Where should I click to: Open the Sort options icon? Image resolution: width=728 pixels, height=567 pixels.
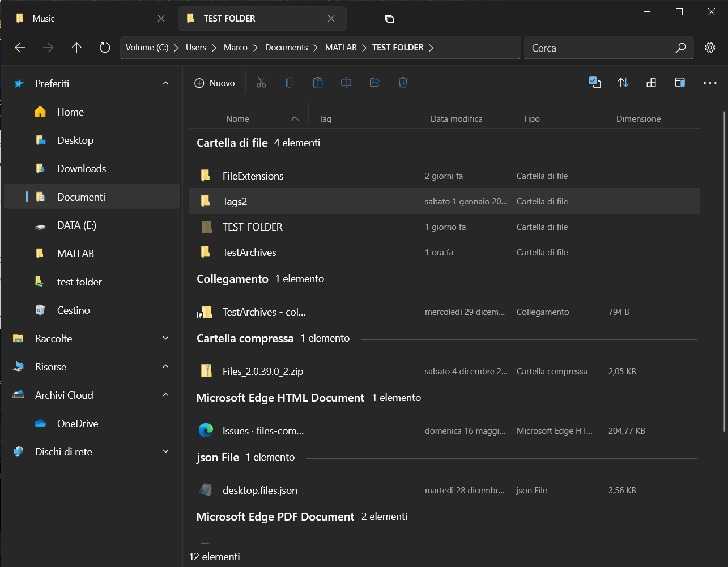pyautogui.click(x=623, y=83)
